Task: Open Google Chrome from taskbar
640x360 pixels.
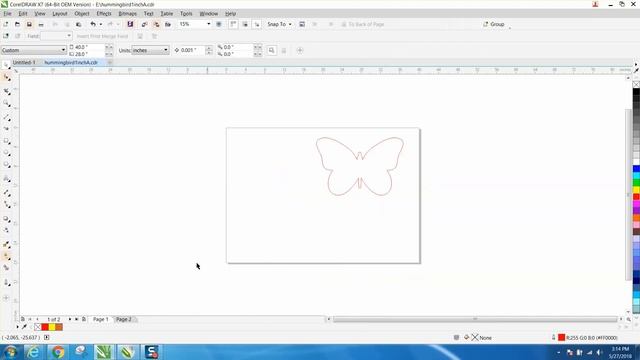Action: 58,352
